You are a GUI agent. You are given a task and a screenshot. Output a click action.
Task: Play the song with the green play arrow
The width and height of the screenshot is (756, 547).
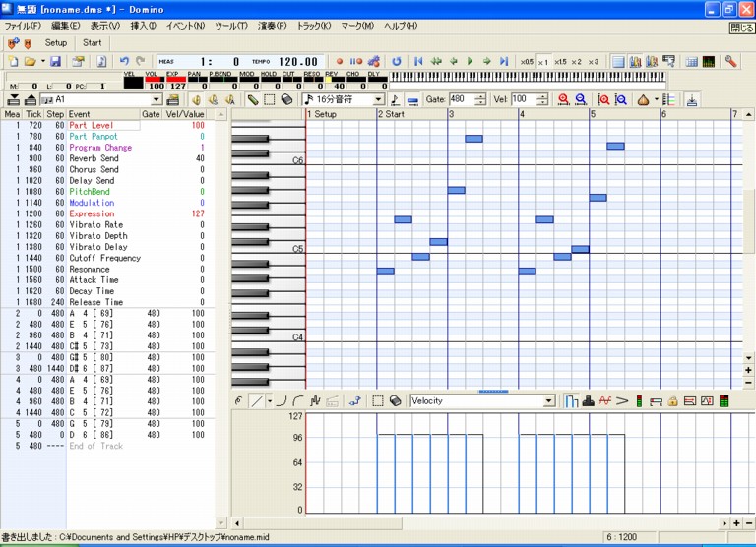[470, 61]
